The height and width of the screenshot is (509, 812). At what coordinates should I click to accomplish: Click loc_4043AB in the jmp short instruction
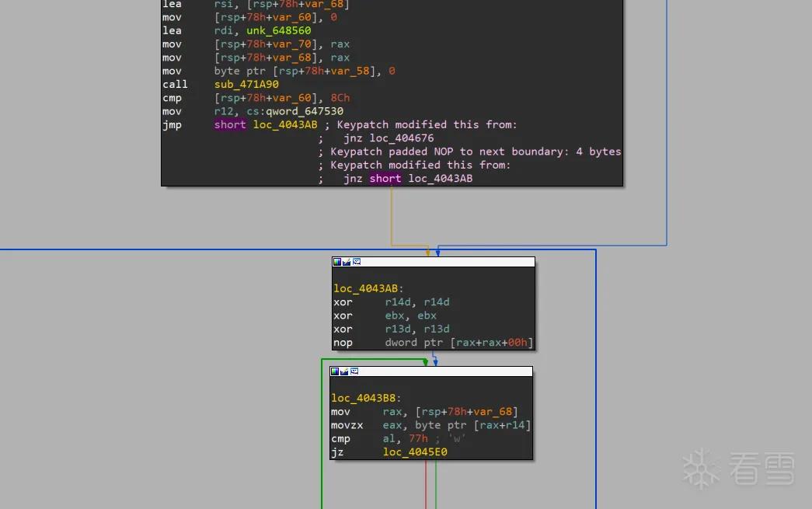[x=285, y=125]
